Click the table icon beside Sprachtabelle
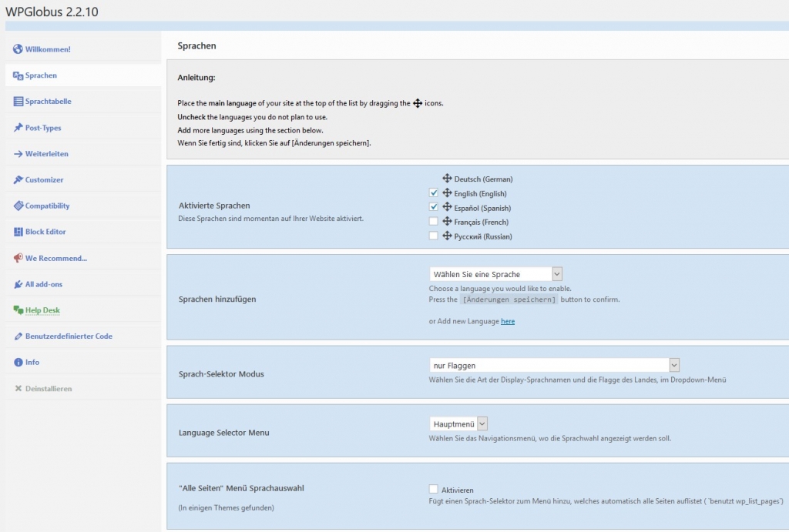 pyautogui.click(x=18, y=101)
